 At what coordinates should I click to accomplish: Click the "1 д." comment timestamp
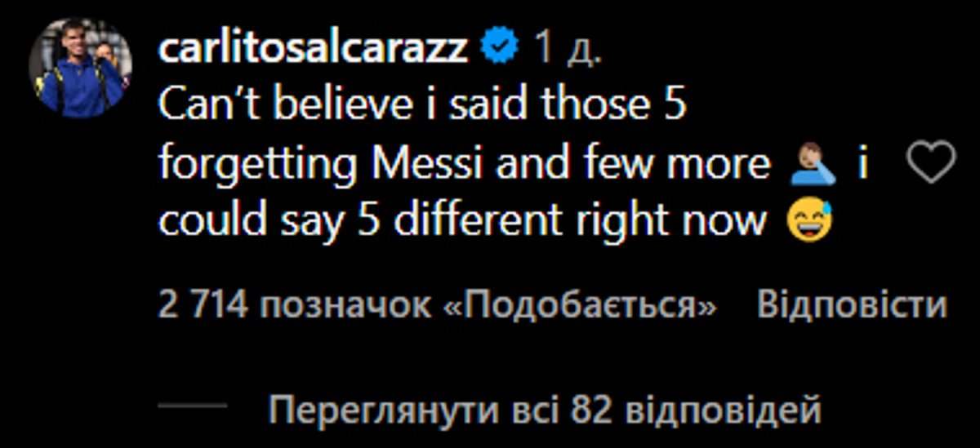(x=567, y=50)
